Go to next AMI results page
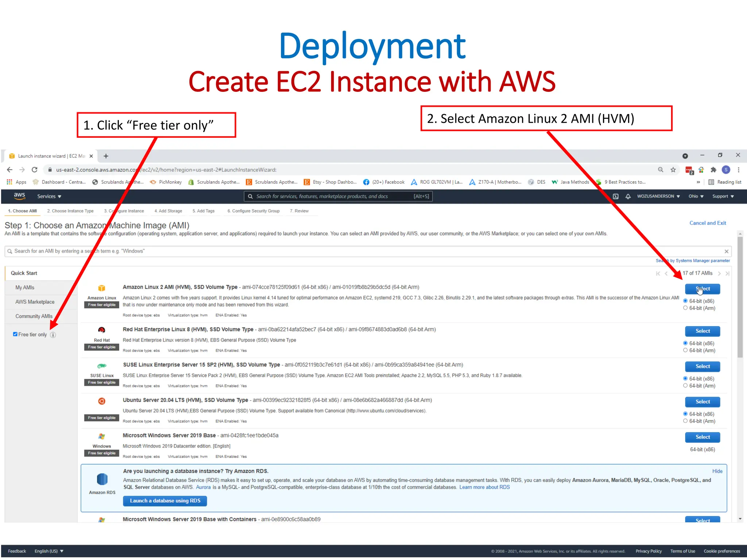 coord(719,273)
